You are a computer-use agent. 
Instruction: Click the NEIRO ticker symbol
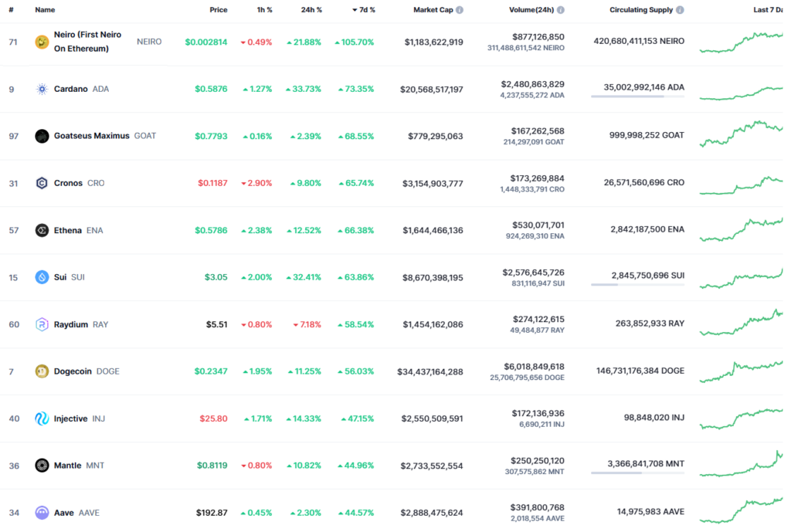tap(149, 42)
